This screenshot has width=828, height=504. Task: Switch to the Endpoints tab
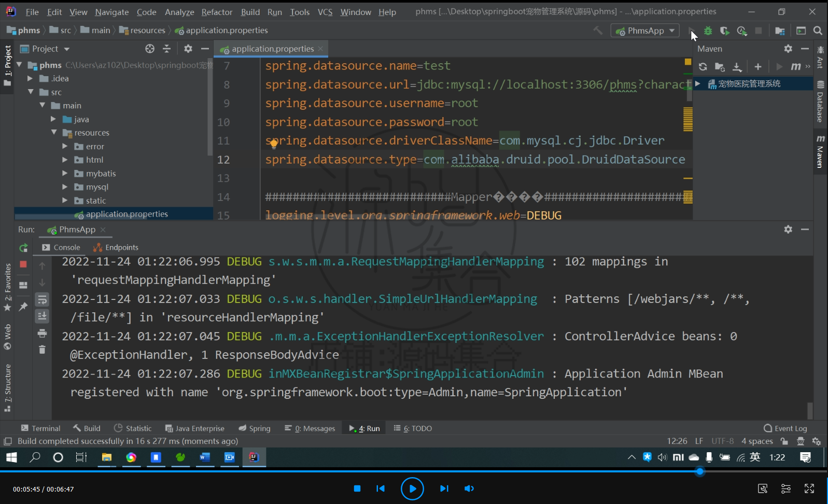click(116, 248)
